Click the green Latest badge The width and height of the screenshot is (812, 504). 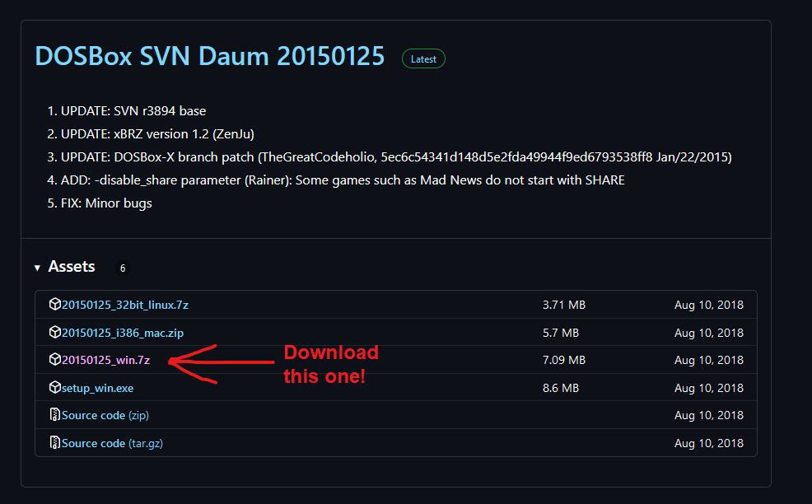coord(423,59)
